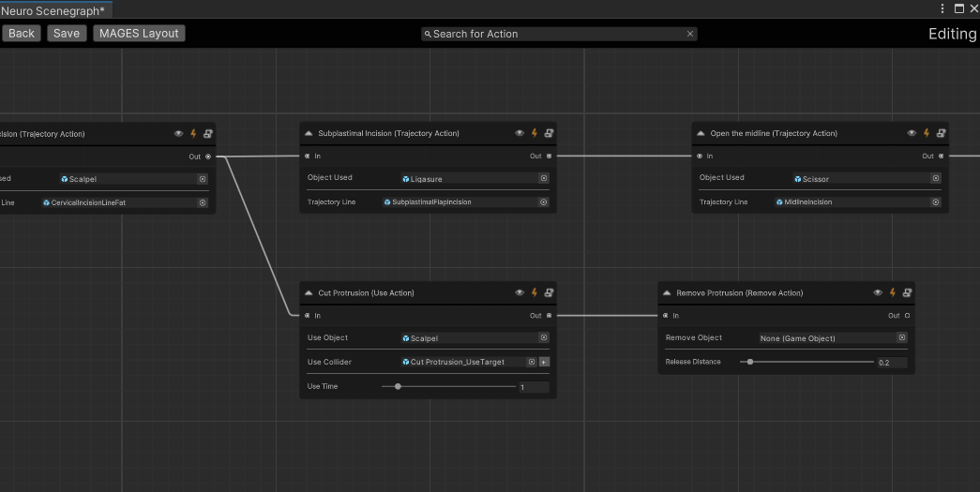This screenshot has height=492, width=980.
Task: Click the Save button
Action: (x=67, y=33)
